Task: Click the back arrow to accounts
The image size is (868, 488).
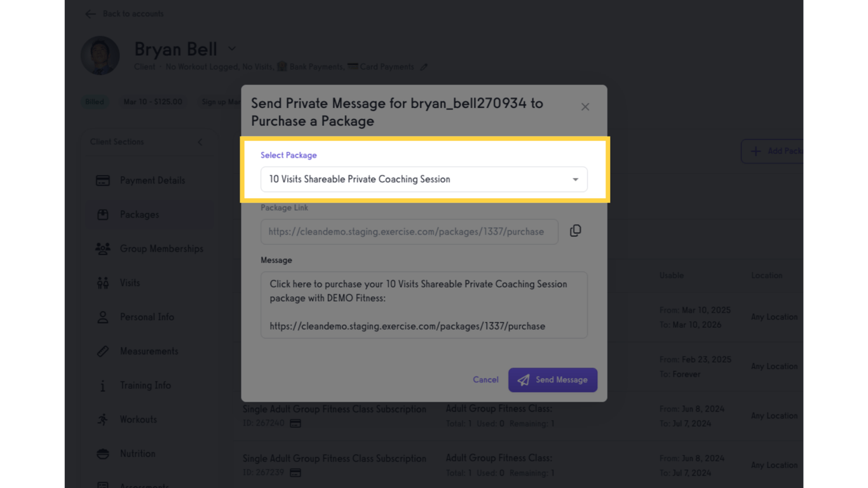Action: click(x=90, y=13)
